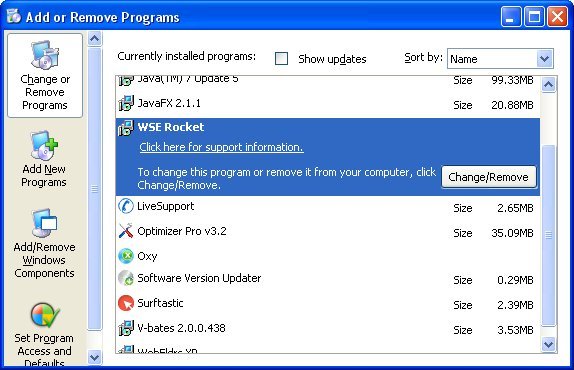Open Add New Programs panel
Viewport: 574px width, 370px height.
point(44,160)
